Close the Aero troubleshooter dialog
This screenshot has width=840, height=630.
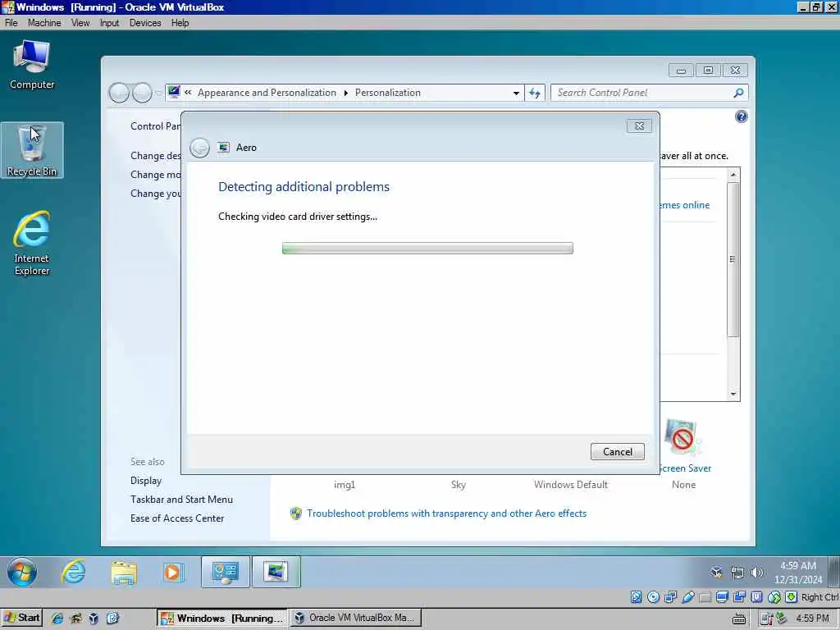(639, 126)
